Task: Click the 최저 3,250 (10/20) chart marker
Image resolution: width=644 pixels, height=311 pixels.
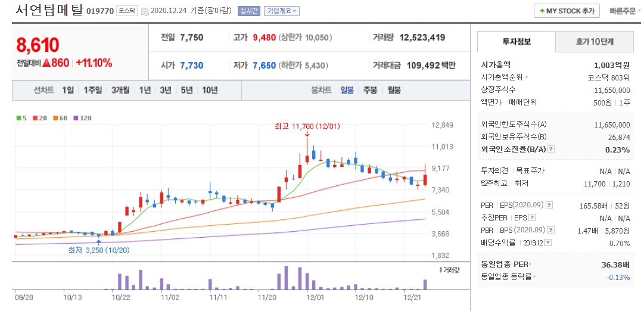Action: 98,249
